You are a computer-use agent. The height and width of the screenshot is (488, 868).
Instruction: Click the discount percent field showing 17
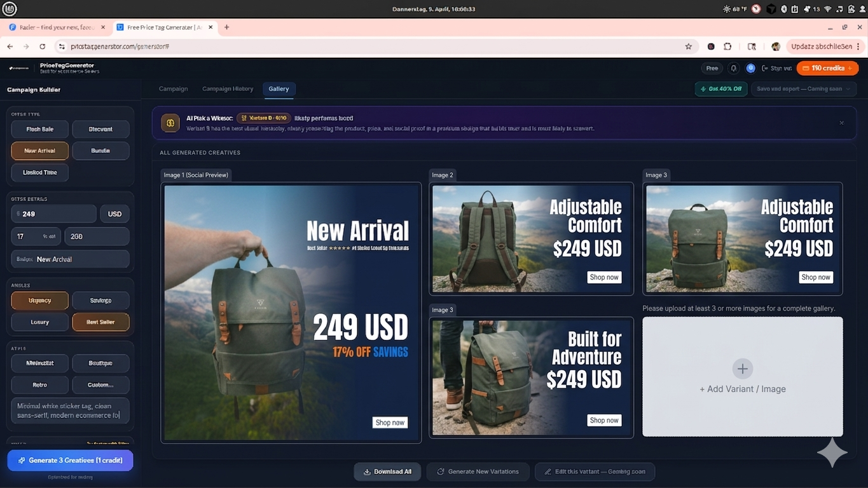(x=36, y=236)
